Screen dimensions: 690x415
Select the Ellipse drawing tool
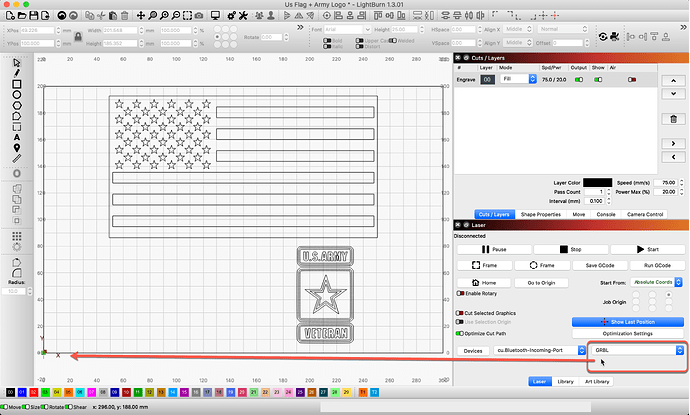tap(17, 95)
